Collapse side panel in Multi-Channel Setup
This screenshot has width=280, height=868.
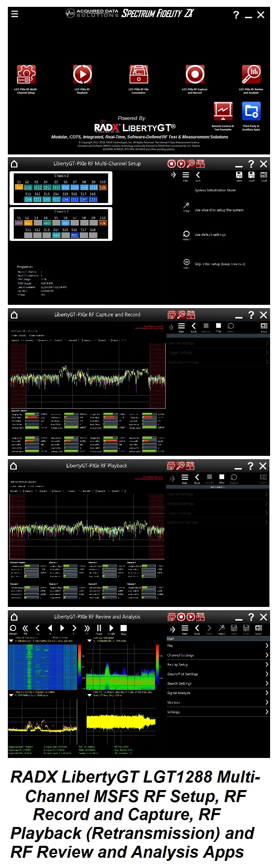173,175
